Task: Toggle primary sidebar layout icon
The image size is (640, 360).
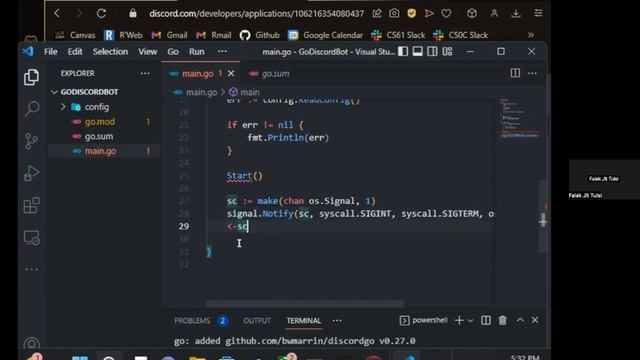Action: click(x=403, y=51)
